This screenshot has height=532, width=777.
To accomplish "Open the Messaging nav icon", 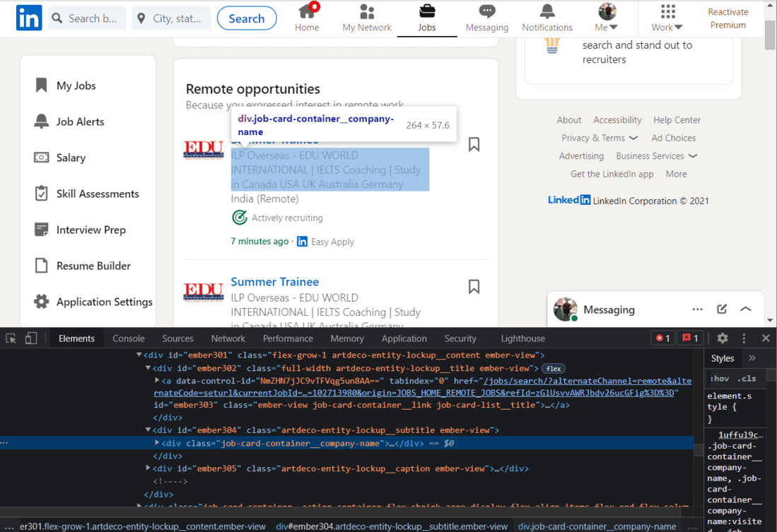I will (486, 18).
